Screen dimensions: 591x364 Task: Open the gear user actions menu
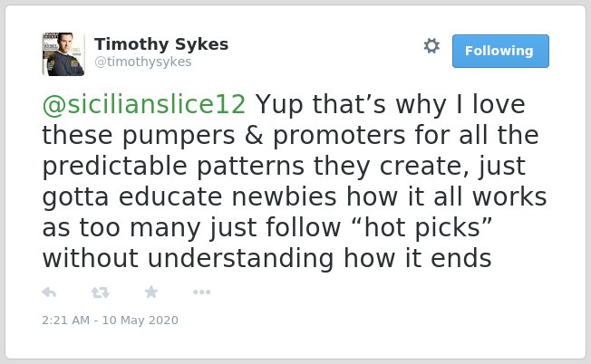pyautogui.click(x=431, y=46)
